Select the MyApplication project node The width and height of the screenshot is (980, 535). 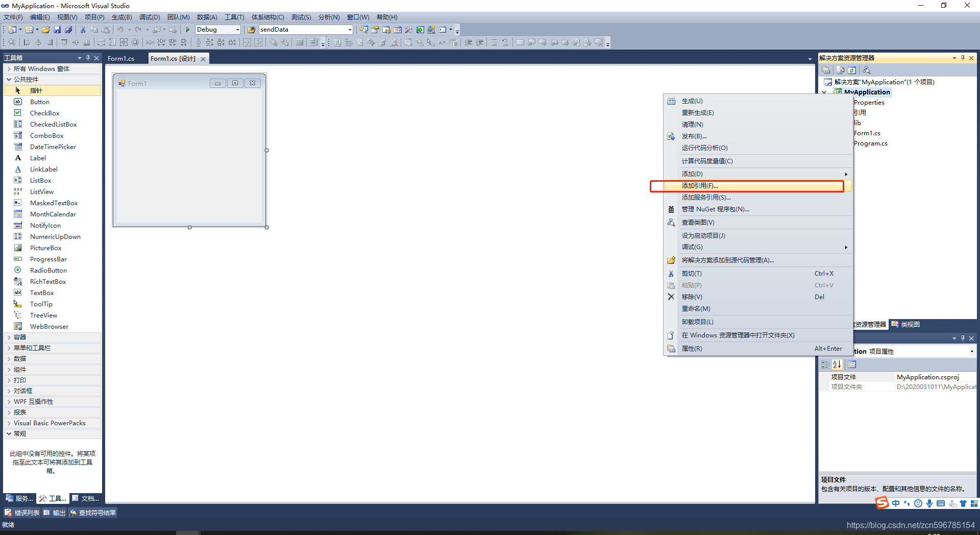(867, 92)
